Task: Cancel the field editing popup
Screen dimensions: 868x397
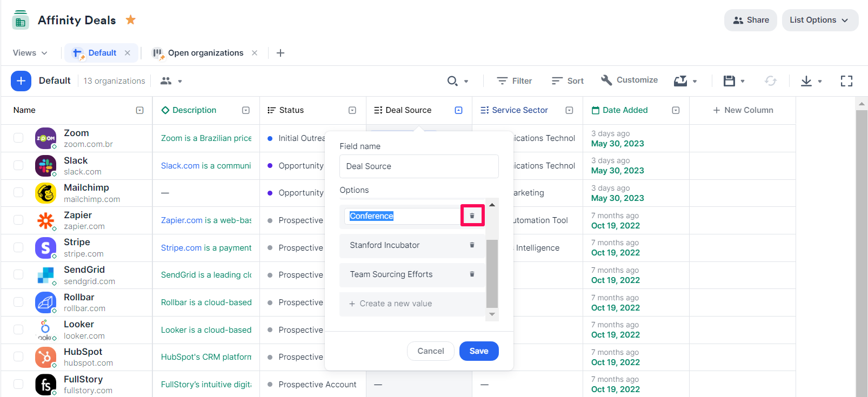Action: 430,351
